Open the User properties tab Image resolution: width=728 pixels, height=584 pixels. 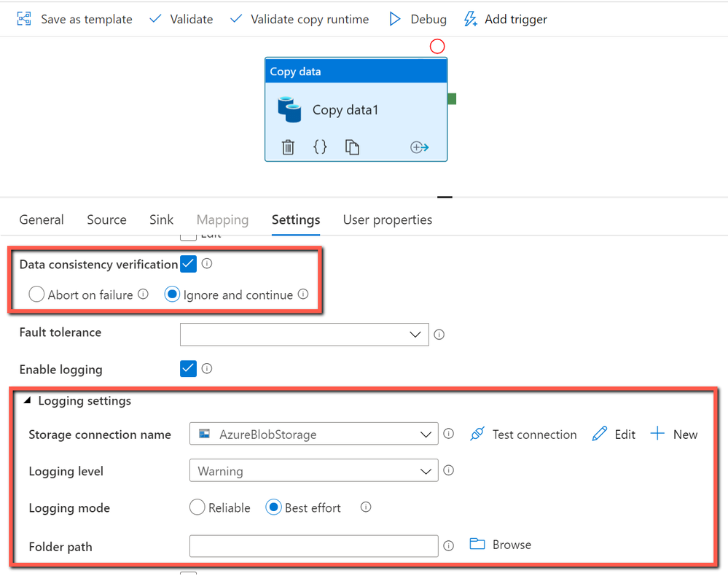pyautogui.click(x=388, y=219)
